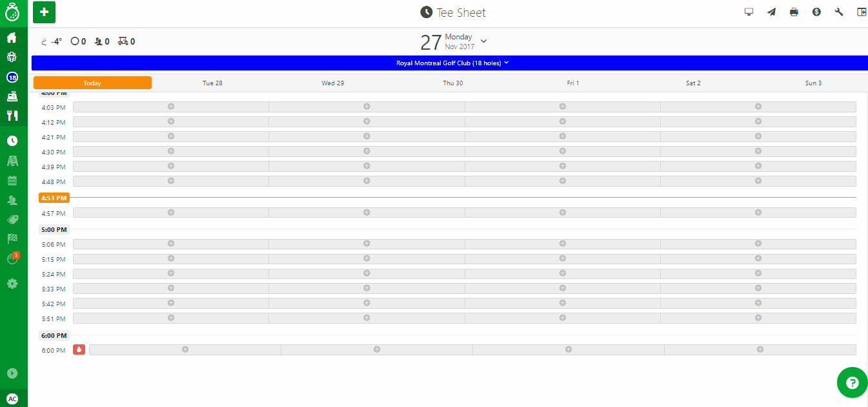Screen dimensions: 868x407
Task: Open the price tag icon in sidebar
Action: click(x=12, y=220)
